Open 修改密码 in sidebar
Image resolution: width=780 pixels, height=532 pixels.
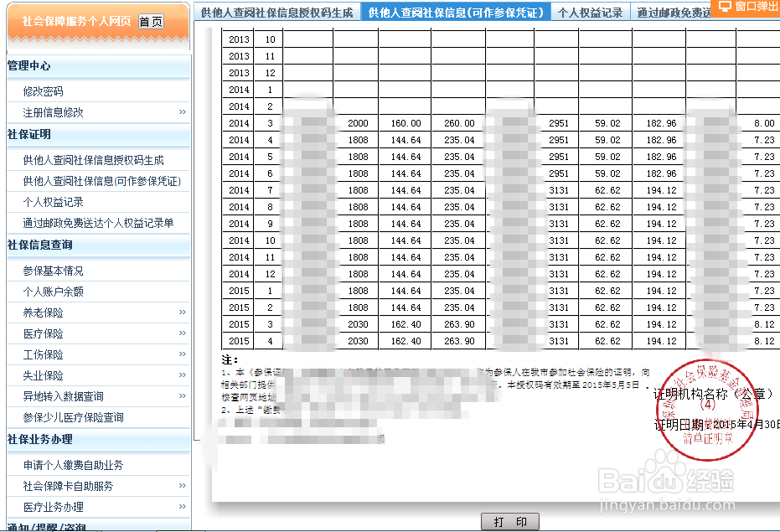coord(43,91)
